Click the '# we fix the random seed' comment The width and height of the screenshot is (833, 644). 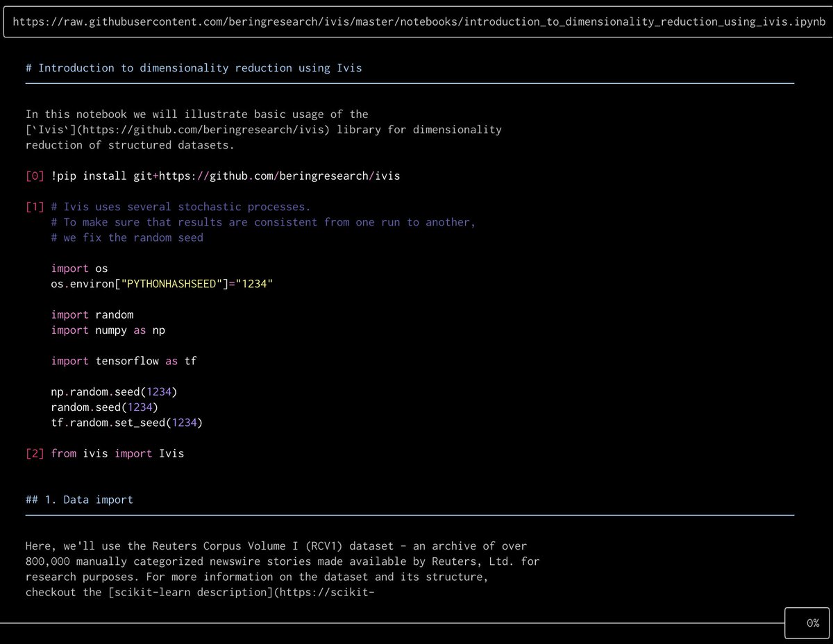pyautogui.click(x=127, y=237)
